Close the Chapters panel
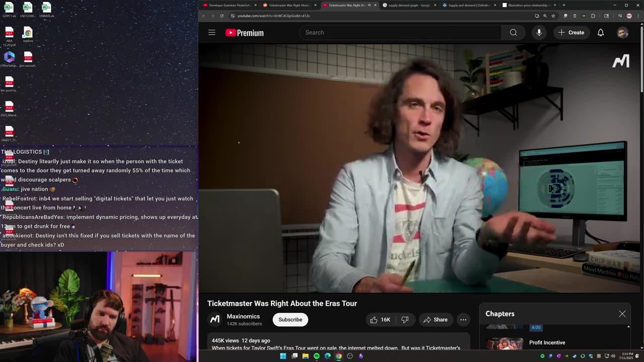The height and width of the screenshot is (362, 644). point(622,314)
